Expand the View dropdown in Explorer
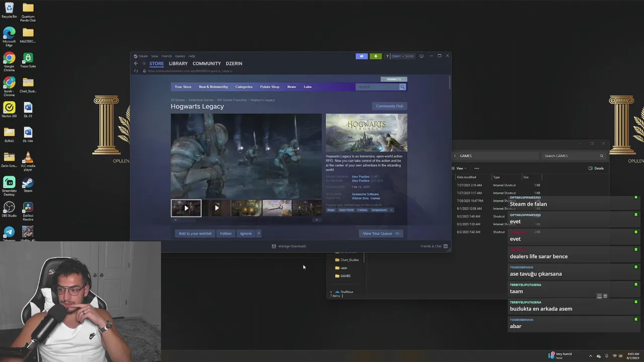Viewport: 644px width, 362px height. (x=459, y=168)
